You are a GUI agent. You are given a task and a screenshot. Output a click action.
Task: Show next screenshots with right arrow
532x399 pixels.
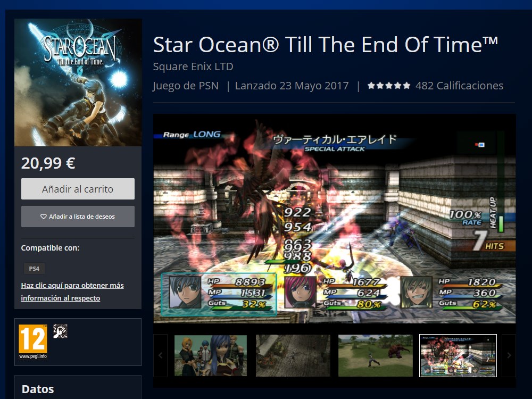509,355
